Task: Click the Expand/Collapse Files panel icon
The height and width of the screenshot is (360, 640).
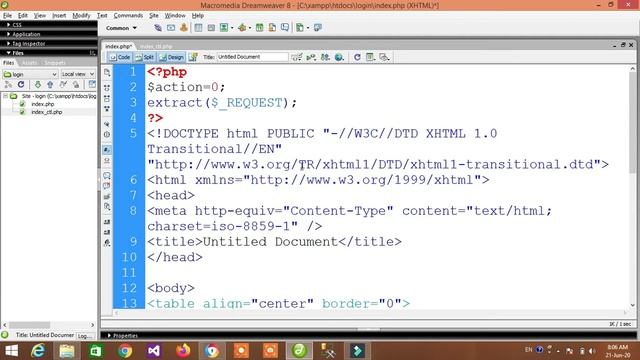Action: [92, 84]
